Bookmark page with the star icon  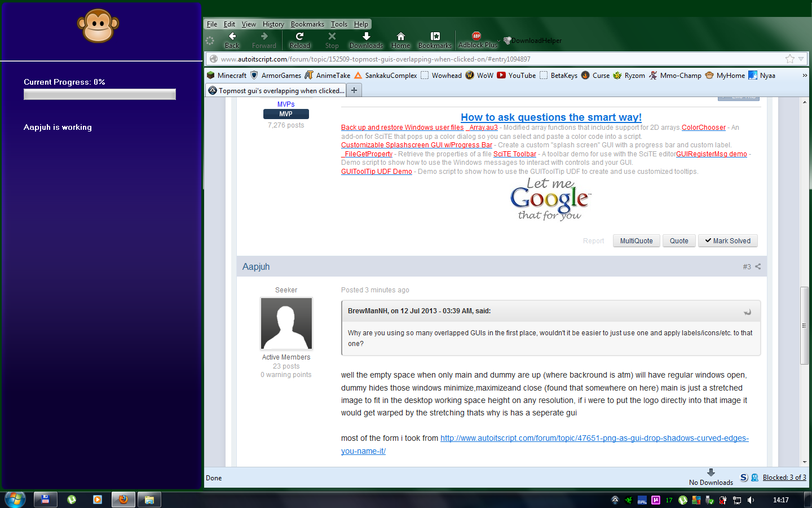coord(789,59)
